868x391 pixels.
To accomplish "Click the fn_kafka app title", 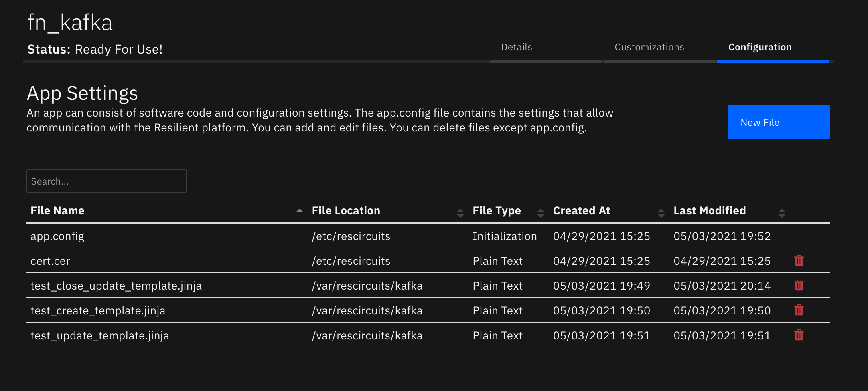I will click(70, 22).
